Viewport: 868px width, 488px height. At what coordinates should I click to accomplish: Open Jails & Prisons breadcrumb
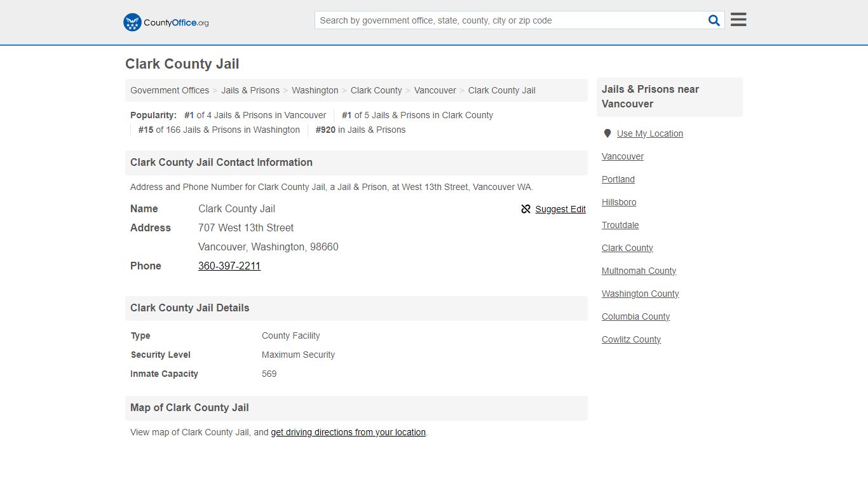[x=250, y=90]
